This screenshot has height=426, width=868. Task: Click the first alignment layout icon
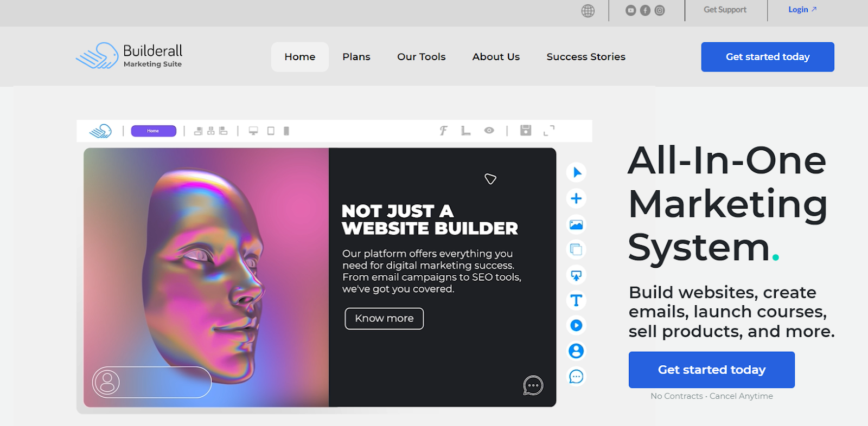point(199,131)
